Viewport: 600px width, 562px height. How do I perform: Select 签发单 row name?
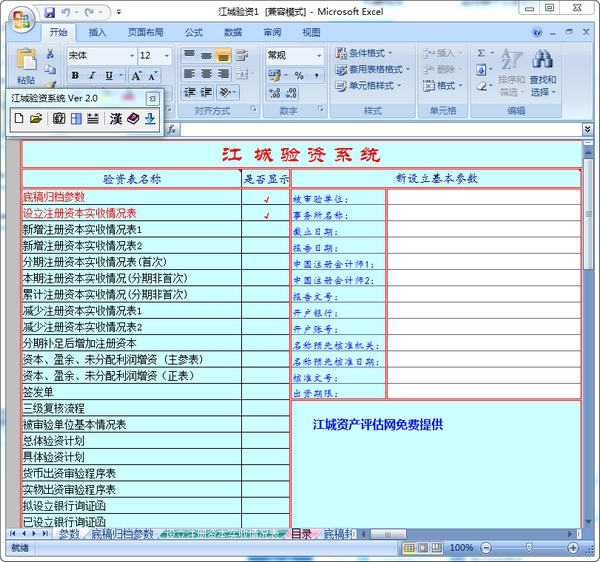point(131,392)
